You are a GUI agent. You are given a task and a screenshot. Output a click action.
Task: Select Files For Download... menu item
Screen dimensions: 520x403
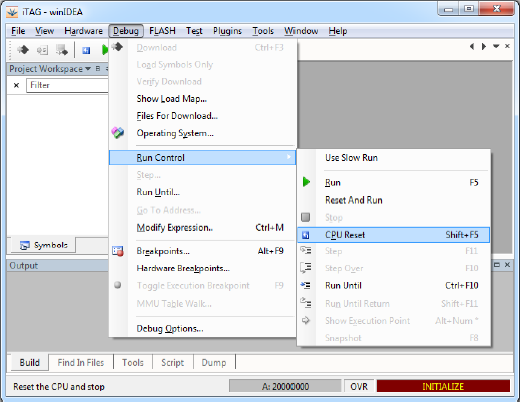pos(202,116)
